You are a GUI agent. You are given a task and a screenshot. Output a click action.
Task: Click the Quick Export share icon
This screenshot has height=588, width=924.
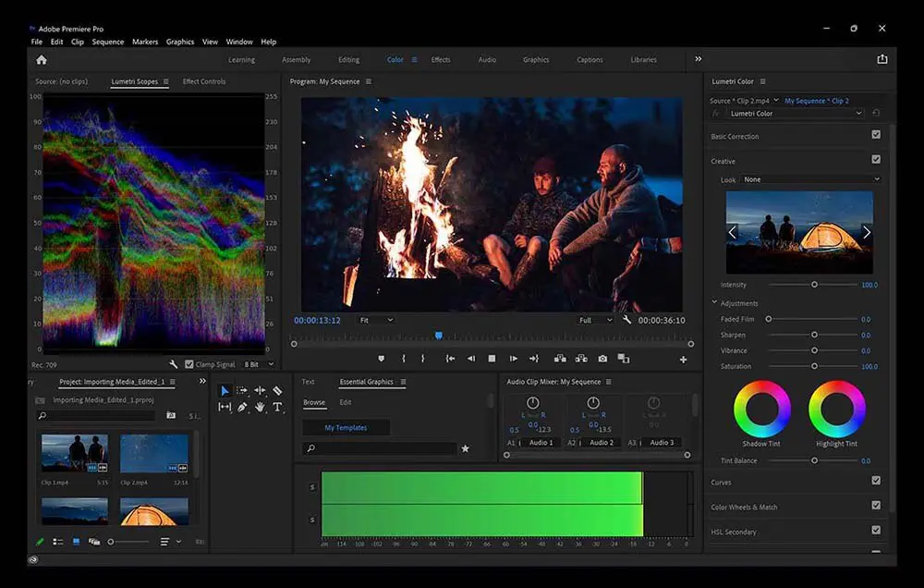(x=882, y=59)
